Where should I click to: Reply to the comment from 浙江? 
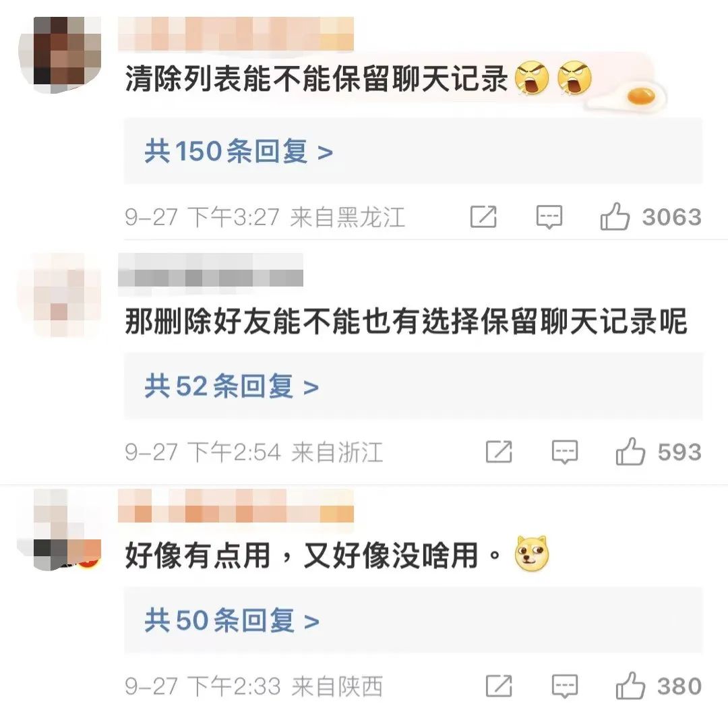click(x=565, y=452)
